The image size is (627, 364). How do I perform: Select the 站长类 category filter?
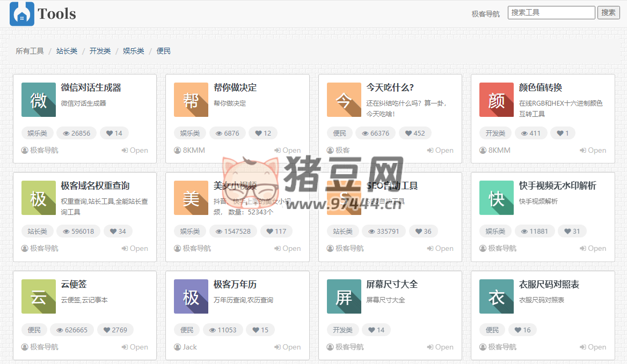coord(67,51)
